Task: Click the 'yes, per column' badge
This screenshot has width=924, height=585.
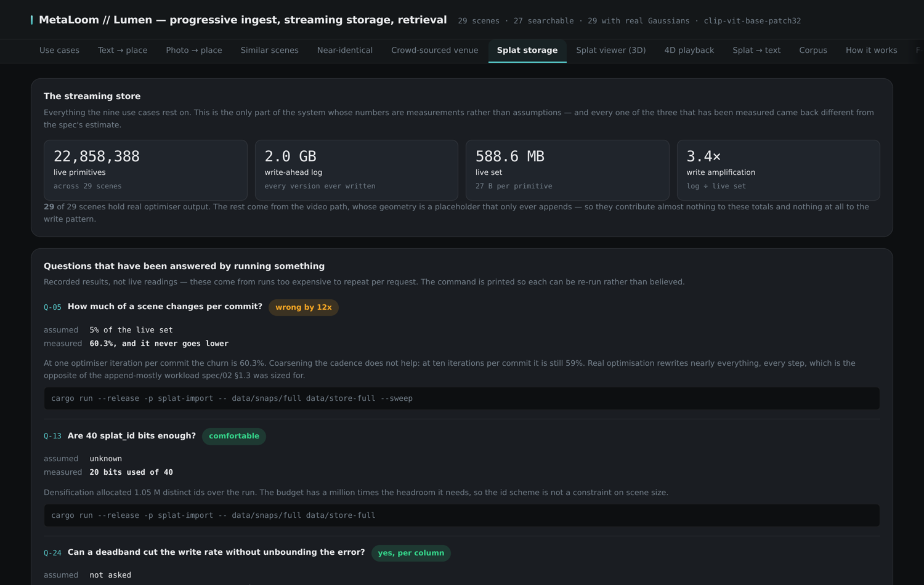Action: click(411, 553)
